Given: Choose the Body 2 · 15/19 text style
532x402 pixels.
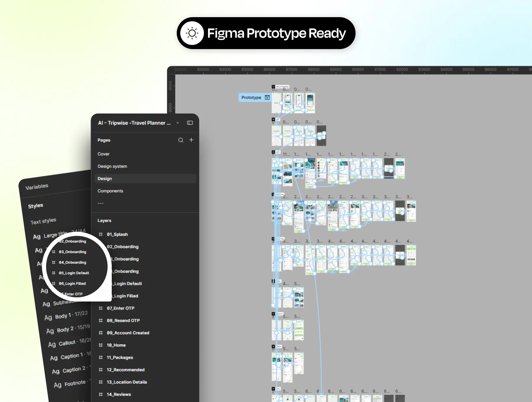Looking at the screenshot, I should 73,328.
